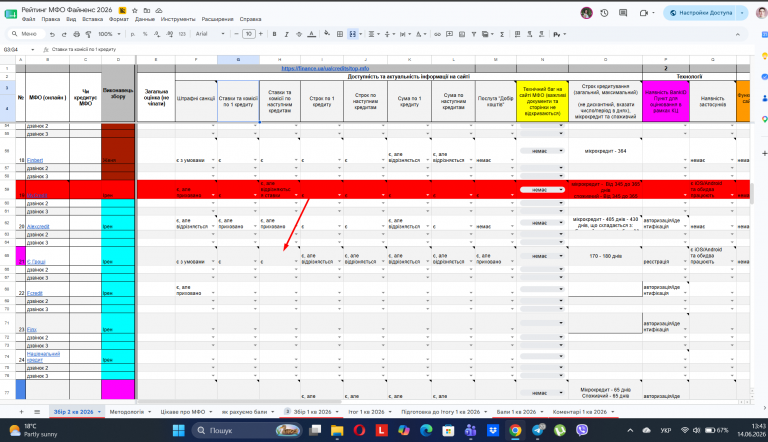Toggle italic formatting
This screenshot has height=442, width=768.
(287, 34)
